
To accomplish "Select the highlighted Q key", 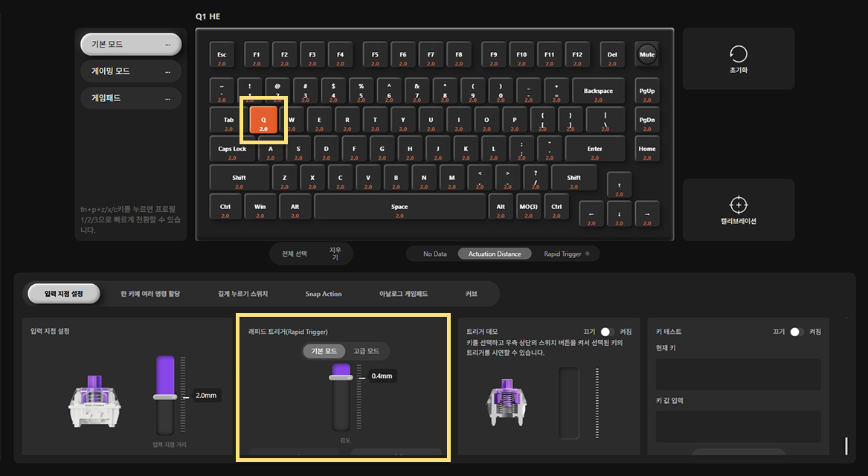I will click(263, 120).
